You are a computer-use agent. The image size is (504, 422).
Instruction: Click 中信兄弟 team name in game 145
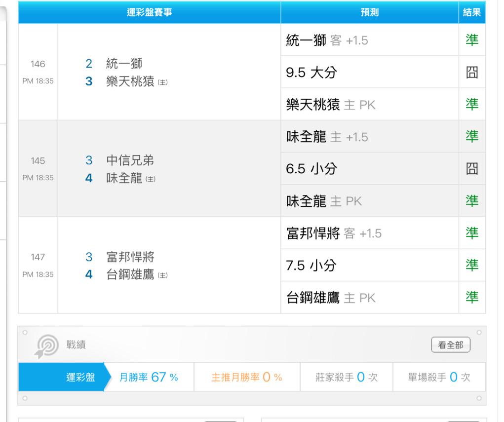tap(130, 160)
